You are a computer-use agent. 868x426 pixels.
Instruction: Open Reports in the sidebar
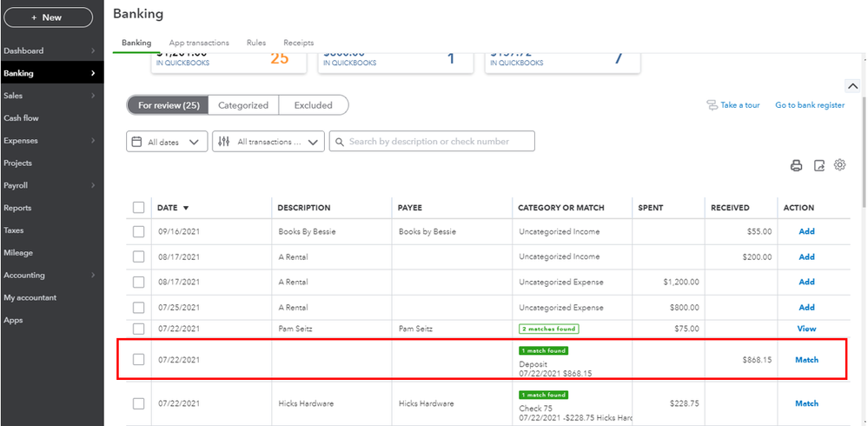17,208
